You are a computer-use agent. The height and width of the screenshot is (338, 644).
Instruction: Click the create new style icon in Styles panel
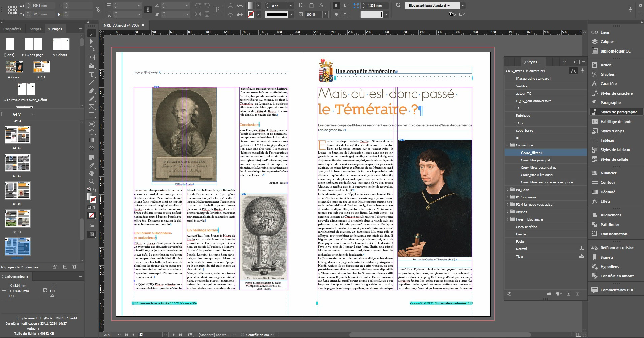(569, 294)
